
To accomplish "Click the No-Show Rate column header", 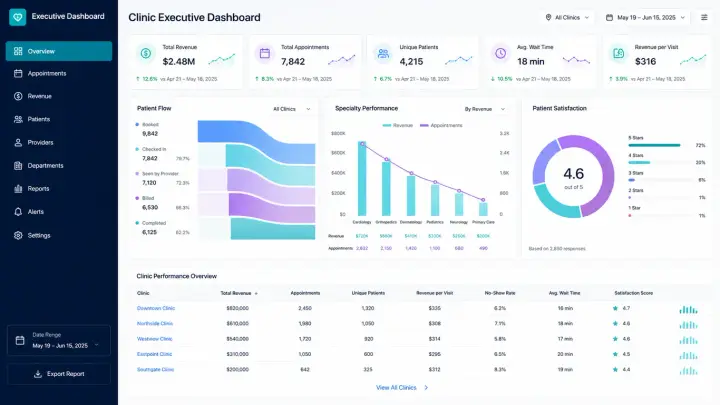I will 500,293.
